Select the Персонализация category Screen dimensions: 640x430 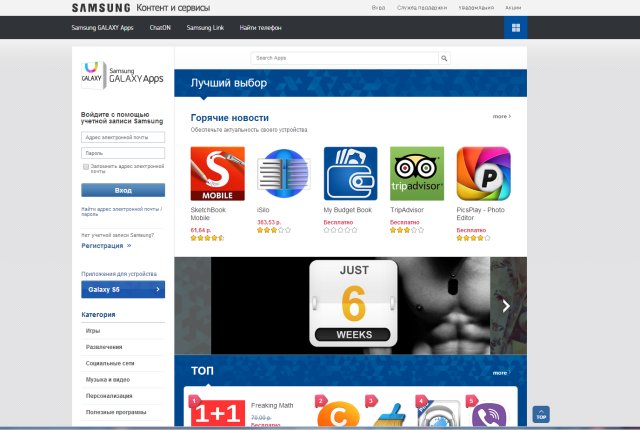[x=123, y=396]
